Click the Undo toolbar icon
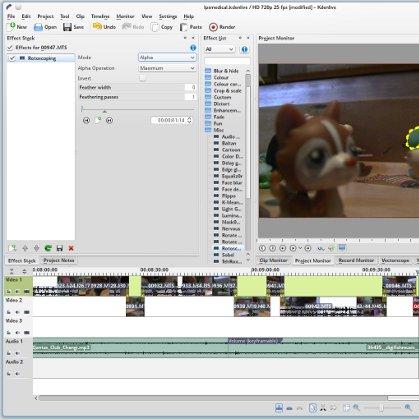Viewport: 419px width, 419px height. [97, 27]
